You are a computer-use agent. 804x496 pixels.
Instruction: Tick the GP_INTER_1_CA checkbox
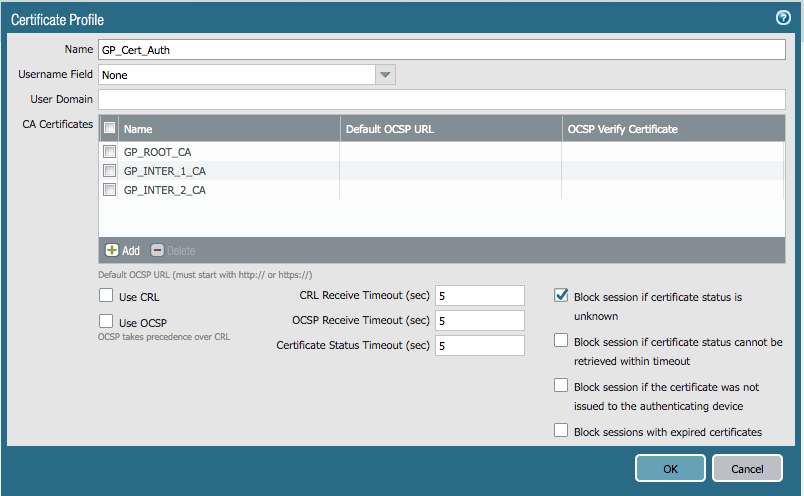click(x=109, y=171)
